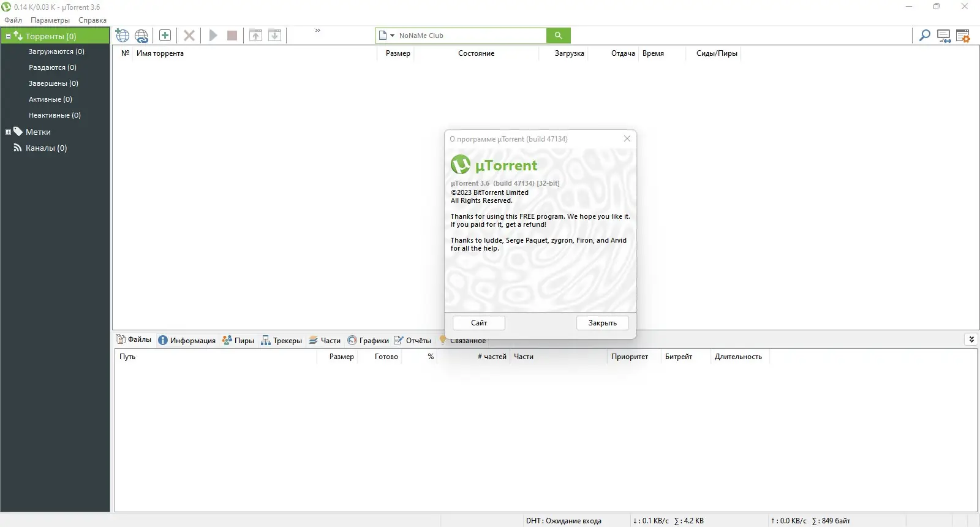This screenshot has width=980, height=527.
Task: Sort torrent list by Загрузка column
Action: [570, 53]
